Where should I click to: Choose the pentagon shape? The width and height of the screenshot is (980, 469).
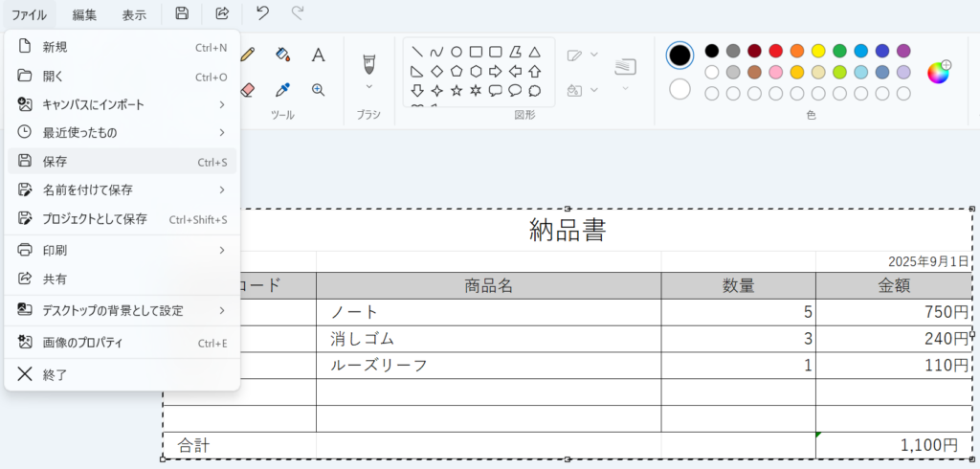click(457, 71)
